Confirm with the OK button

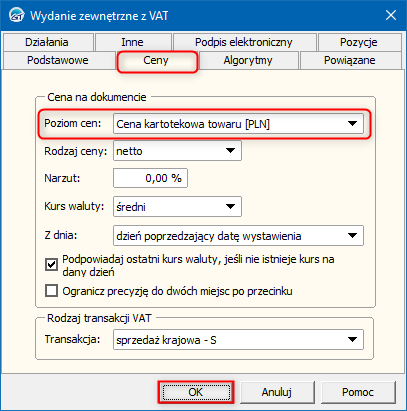(x=196, y=392)
